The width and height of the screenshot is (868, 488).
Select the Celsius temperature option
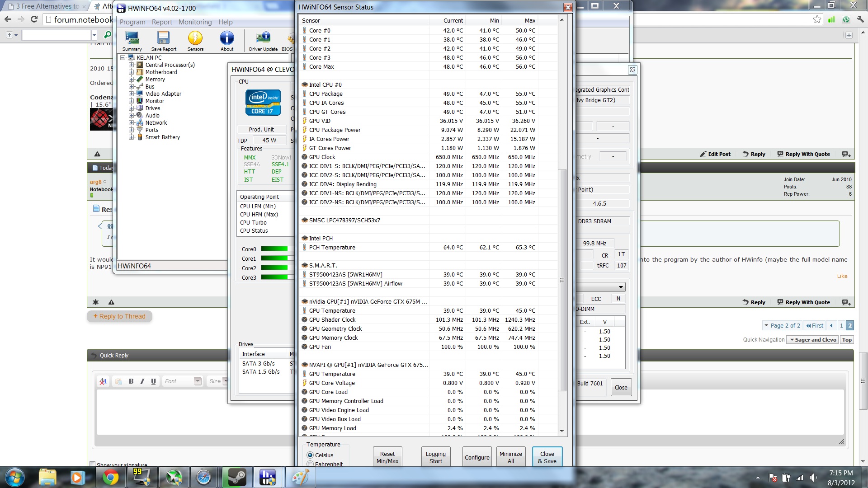(310, 455)
